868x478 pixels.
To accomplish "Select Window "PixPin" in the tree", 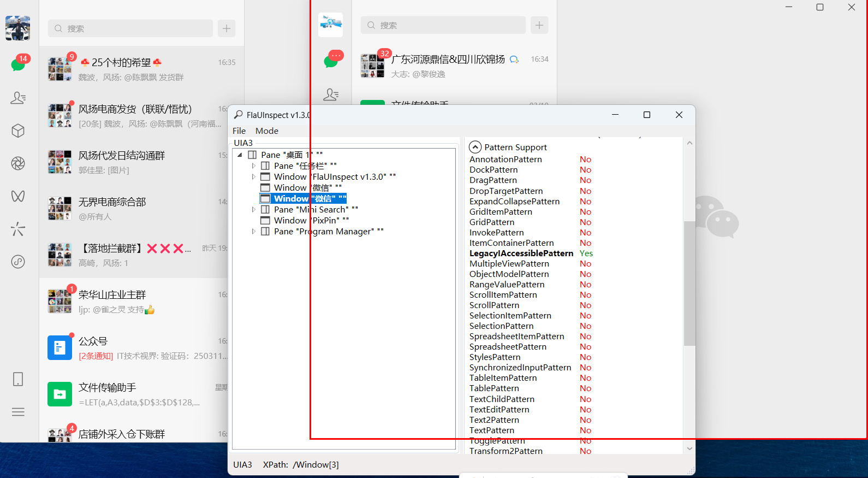I will coord(305,221).
